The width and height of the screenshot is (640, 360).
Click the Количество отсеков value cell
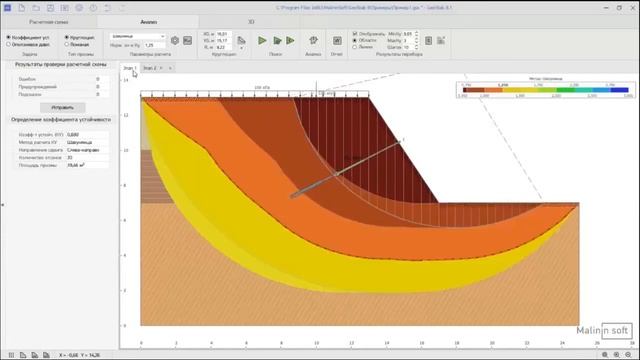87,158
